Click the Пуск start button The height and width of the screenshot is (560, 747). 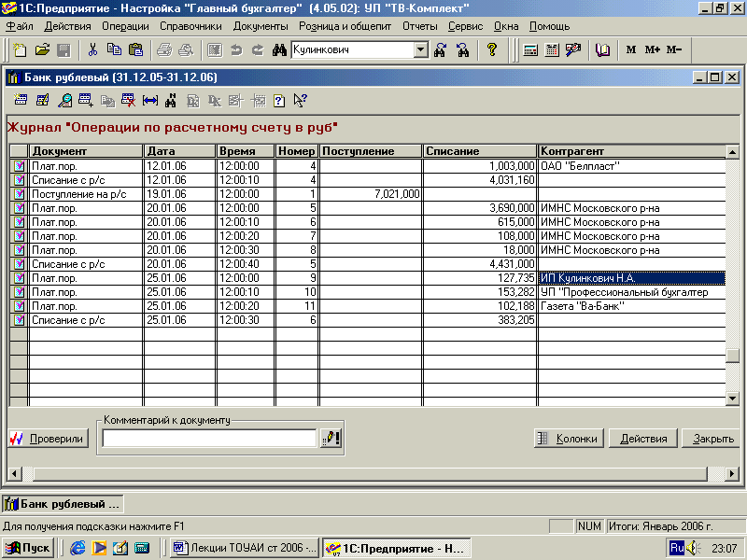[28, 548]
